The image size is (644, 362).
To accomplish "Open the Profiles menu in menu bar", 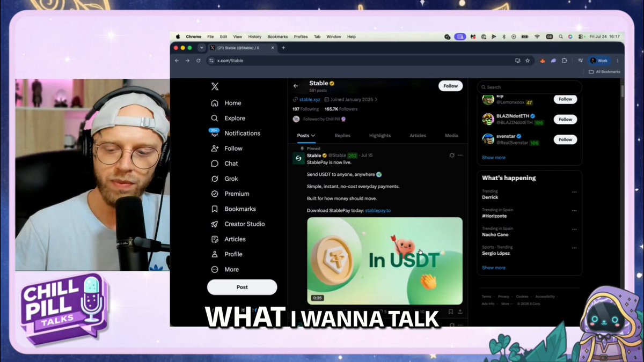I will (x=301, y=36).
